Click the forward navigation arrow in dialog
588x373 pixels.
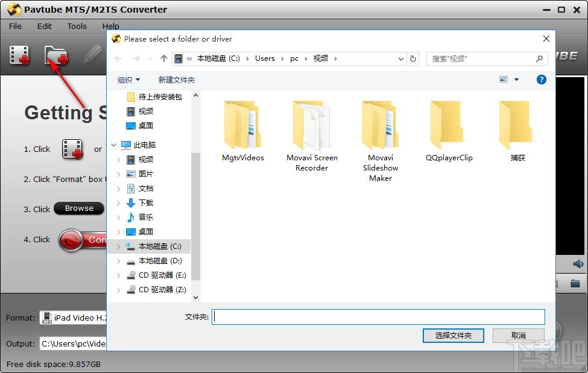[x=136, y=58]
